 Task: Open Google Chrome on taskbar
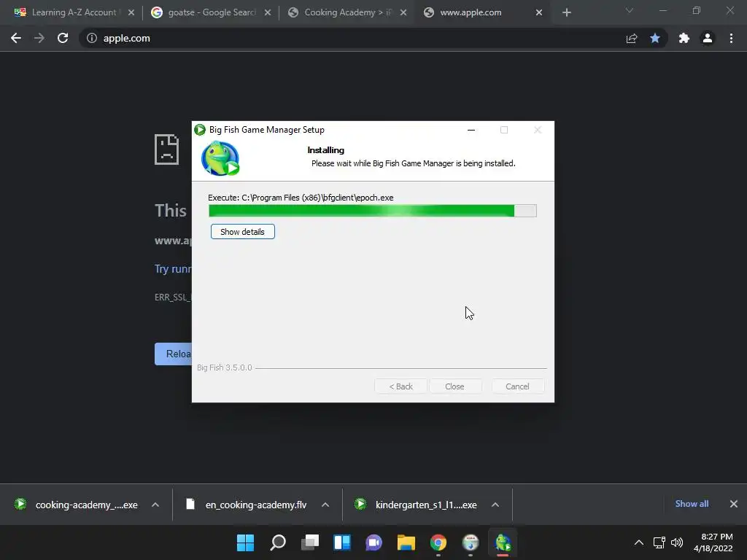coord(438,542)
